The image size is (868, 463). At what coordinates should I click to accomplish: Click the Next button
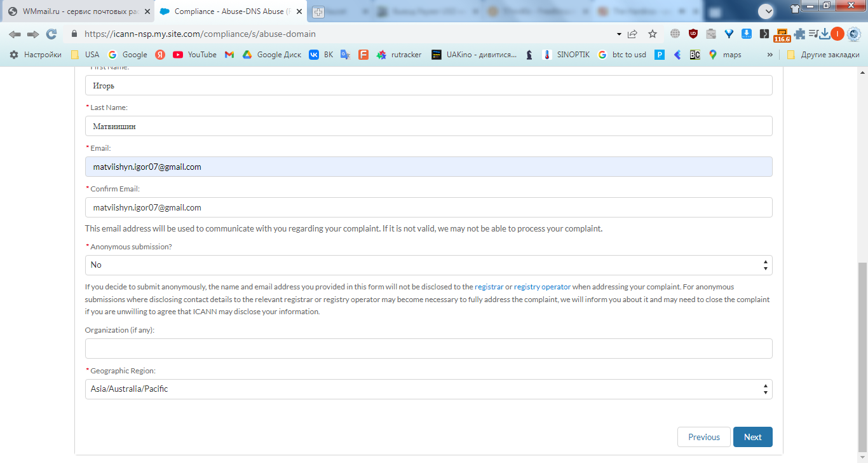(x=753, y=437)
